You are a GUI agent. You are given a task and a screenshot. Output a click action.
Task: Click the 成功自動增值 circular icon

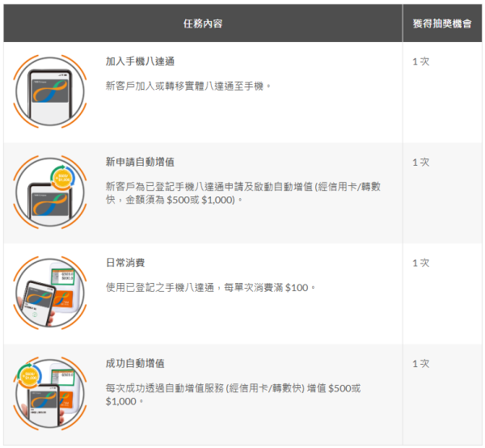(x=50, y=394)
